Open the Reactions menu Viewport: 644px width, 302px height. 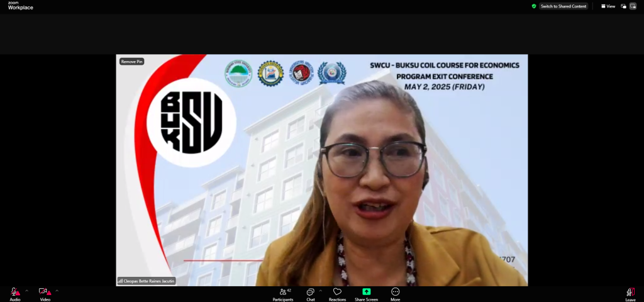click(x=337, y=293)
